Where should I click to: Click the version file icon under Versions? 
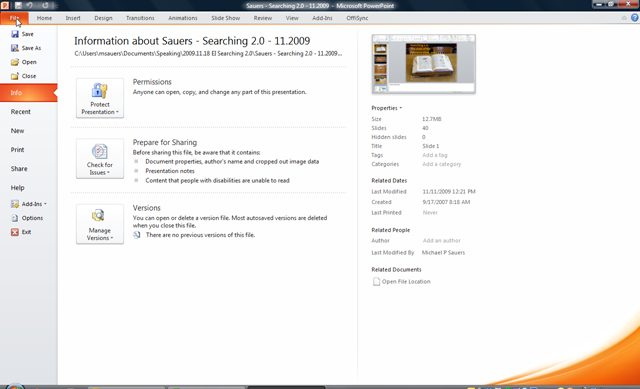(x=137, y=235)
